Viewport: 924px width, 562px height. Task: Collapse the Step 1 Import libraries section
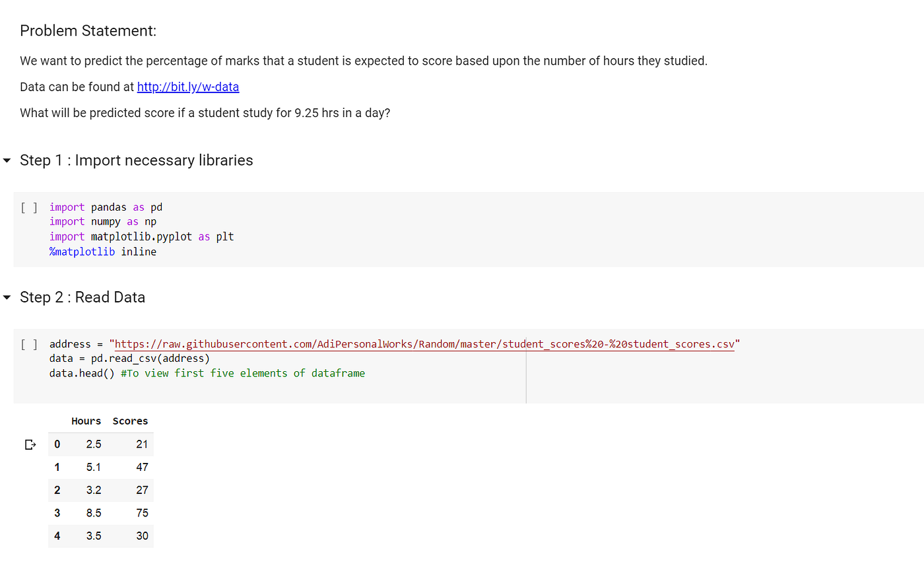(7, 160)
